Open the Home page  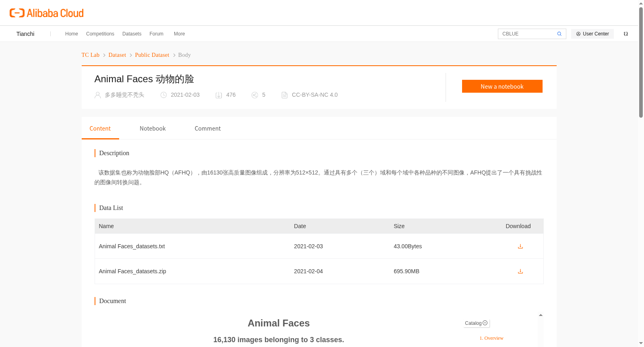click(x=72, y=34)
